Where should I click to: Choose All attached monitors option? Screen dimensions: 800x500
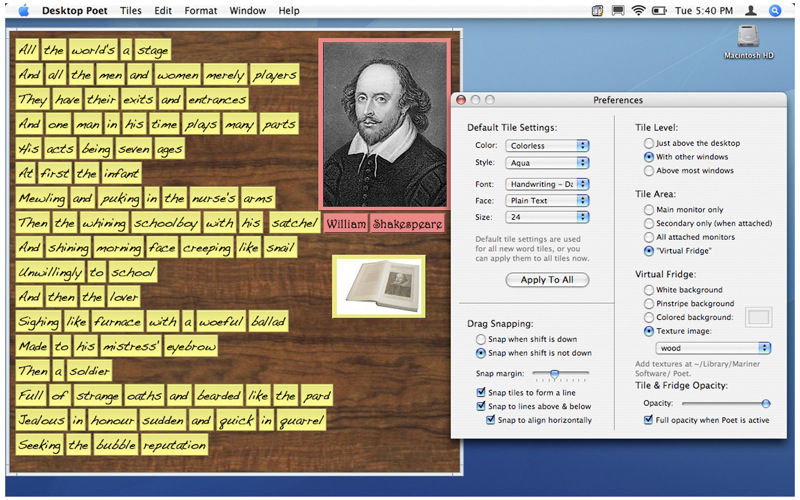[689, 237]
